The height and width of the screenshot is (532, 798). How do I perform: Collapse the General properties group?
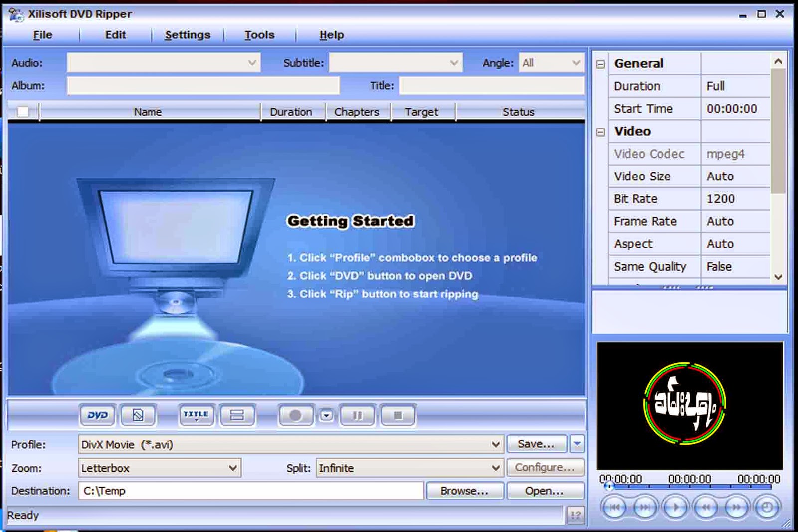coord(600,64)
